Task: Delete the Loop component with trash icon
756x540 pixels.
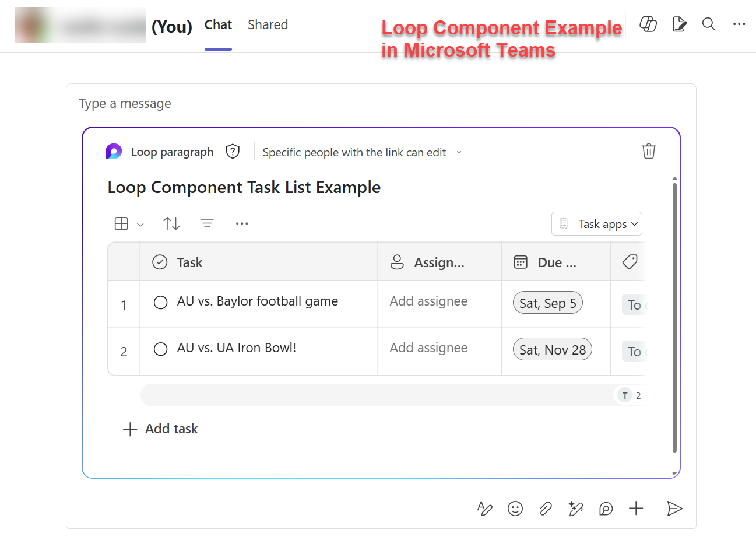Action: 649,151
